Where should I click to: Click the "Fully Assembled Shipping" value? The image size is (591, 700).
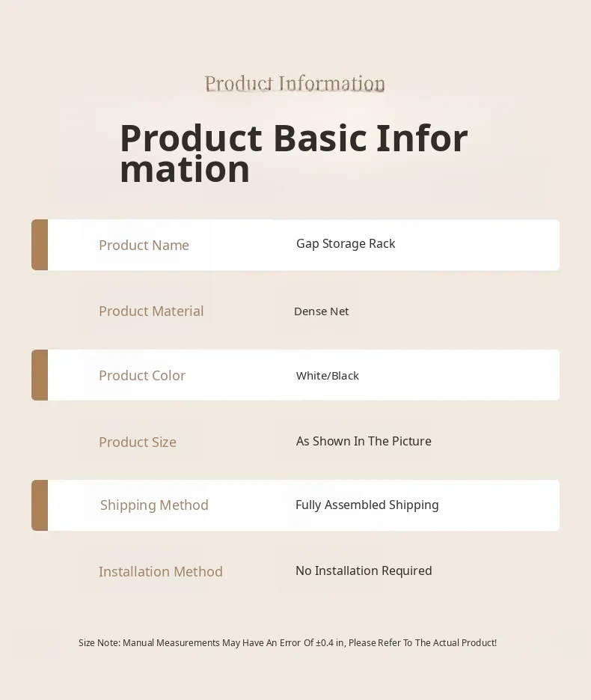point(367,505)
